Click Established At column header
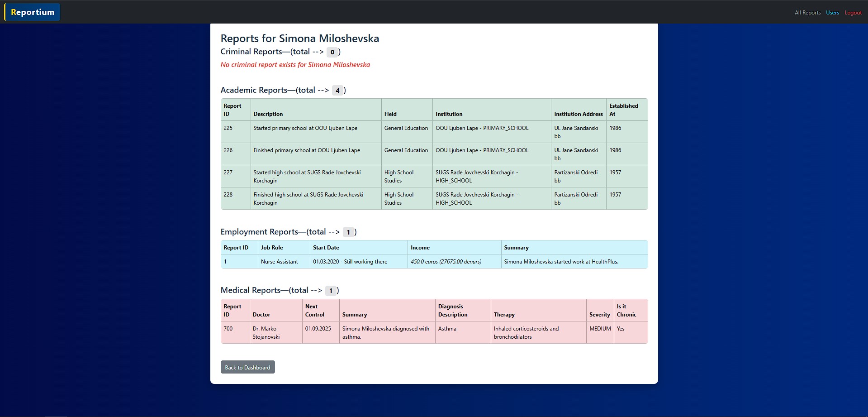 [x=627, y=110]
